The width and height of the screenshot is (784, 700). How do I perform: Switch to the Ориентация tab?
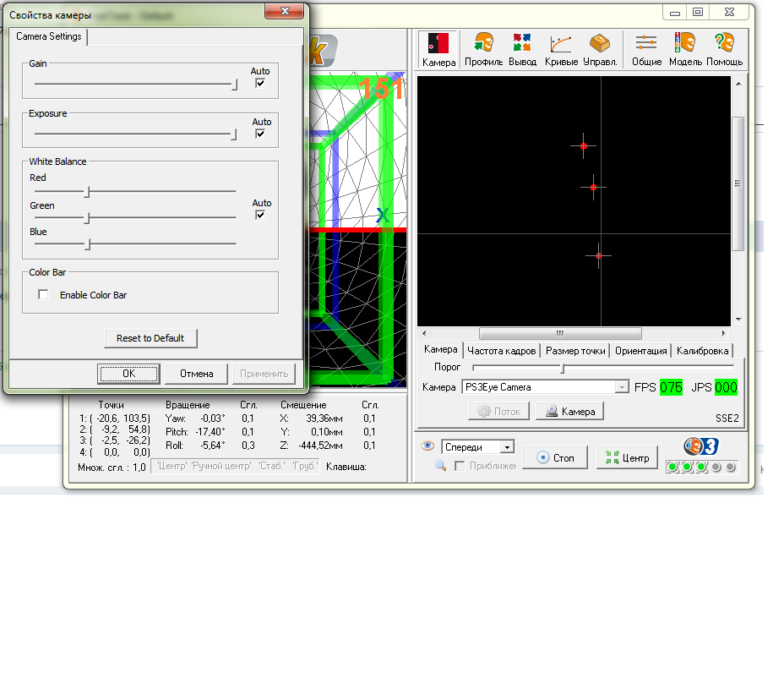click(x=641, y=351)
